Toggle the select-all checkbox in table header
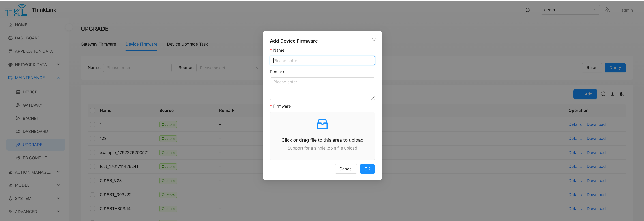 pos(92,110)
